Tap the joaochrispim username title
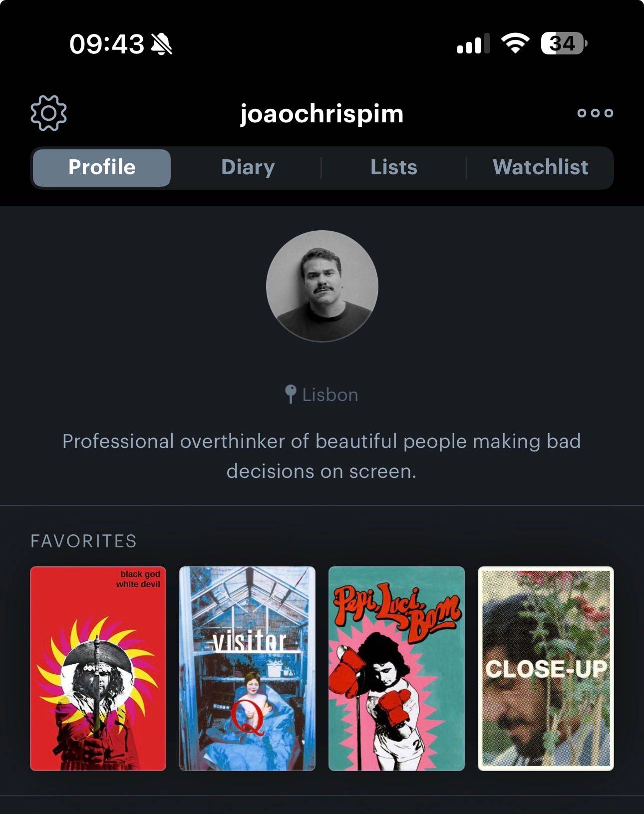The height and width of the screenshot is (814, 644). [322, 114]
